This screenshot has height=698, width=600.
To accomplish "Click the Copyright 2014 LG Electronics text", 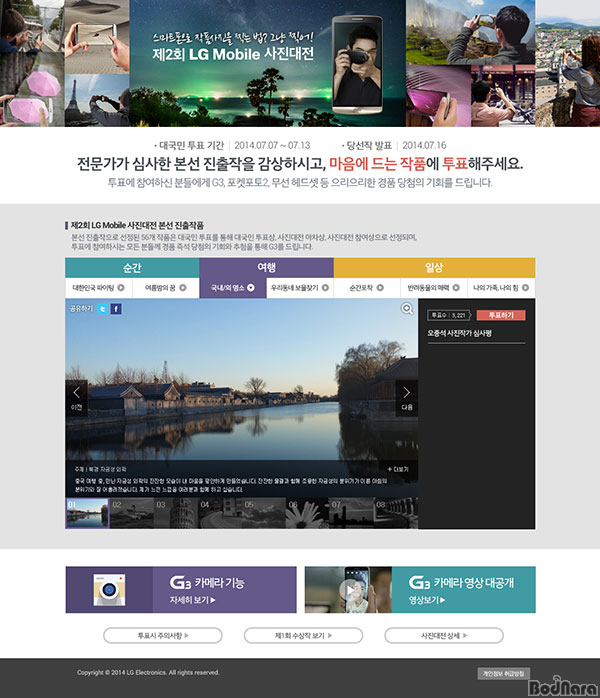I will (x=148, y=673).
